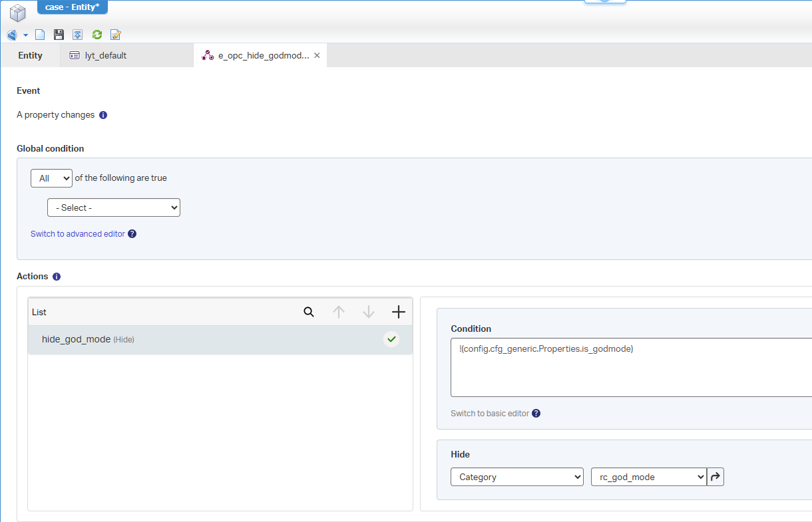Image resolution: width=812 pixels, height=522 pixels.
Task: Expand the rc_god_mode dropdown
Action: pos(648,477)
